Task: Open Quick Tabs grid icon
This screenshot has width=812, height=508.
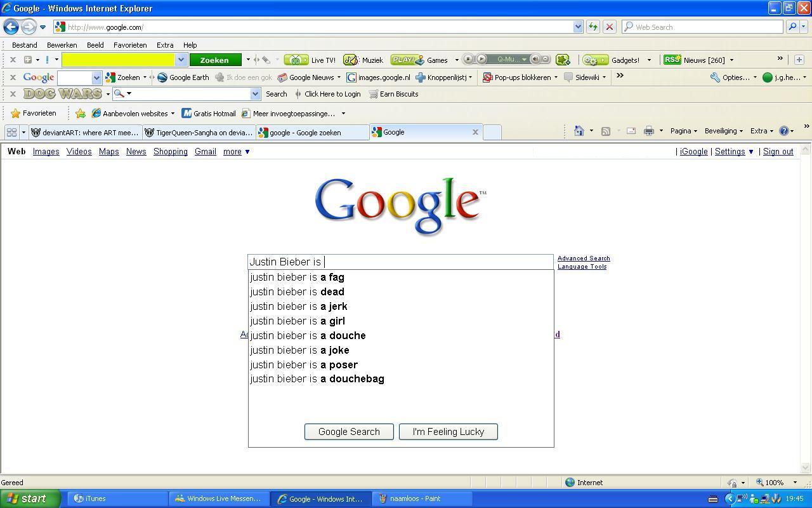Action: coord(11,132)
